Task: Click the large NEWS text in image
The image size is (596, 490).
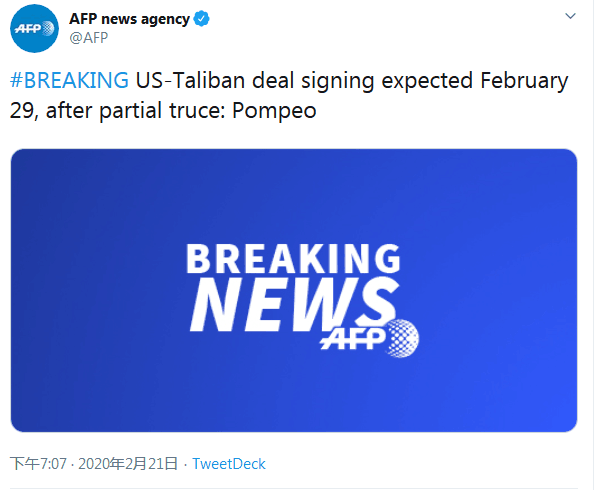Action: [x=293, y=304]
